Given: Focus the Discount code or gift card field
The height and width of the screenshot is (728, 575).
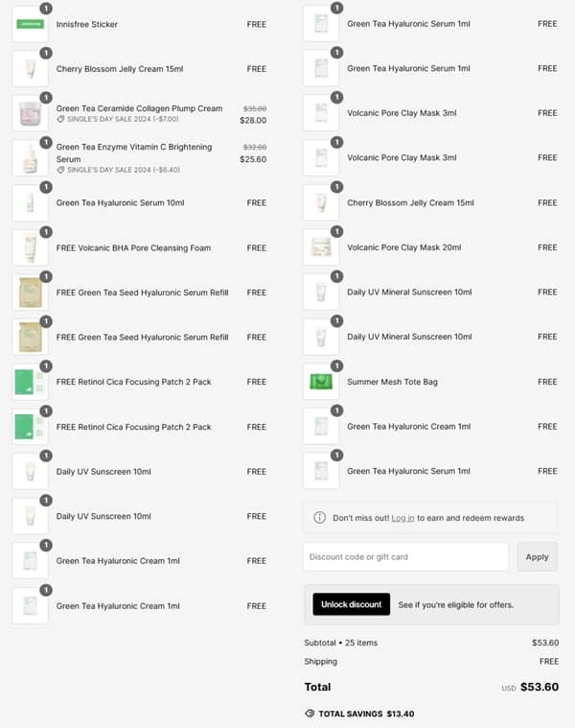Looking at the screenshot, I should 405,556.
